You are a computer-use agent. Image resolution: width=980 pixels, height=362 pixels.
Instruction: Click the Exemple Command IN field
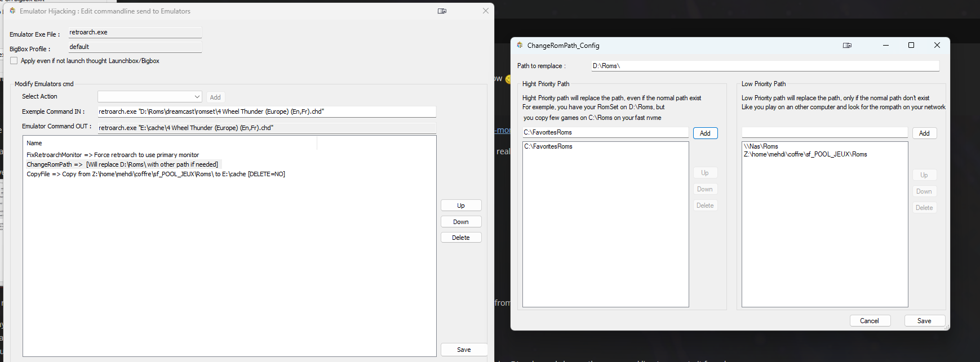click(x=267, y=111)
